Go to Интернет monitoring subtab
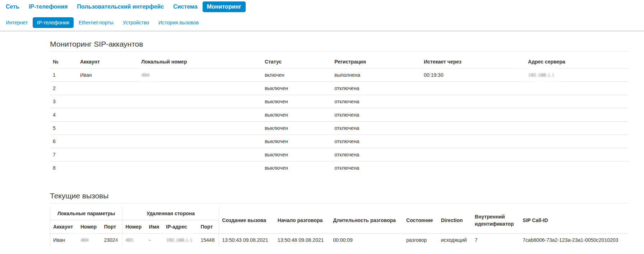This screenshot has height=254, width=644. tap(17, 23)
